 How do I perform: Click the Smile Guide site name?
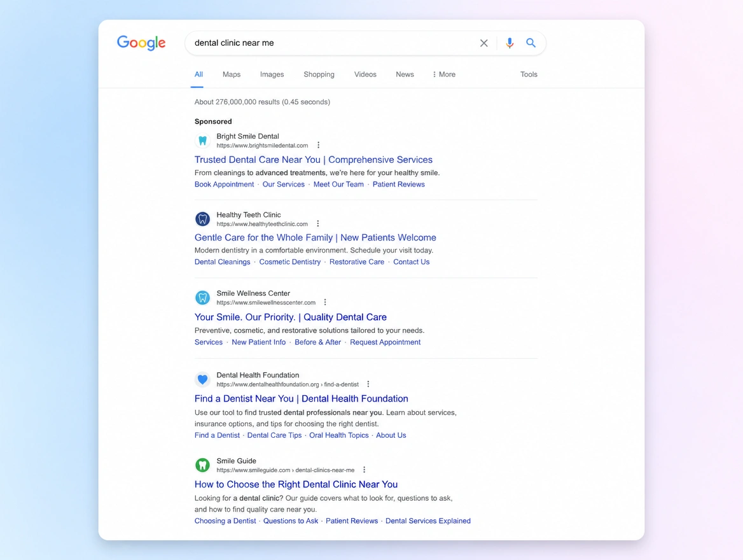(237, 461)
